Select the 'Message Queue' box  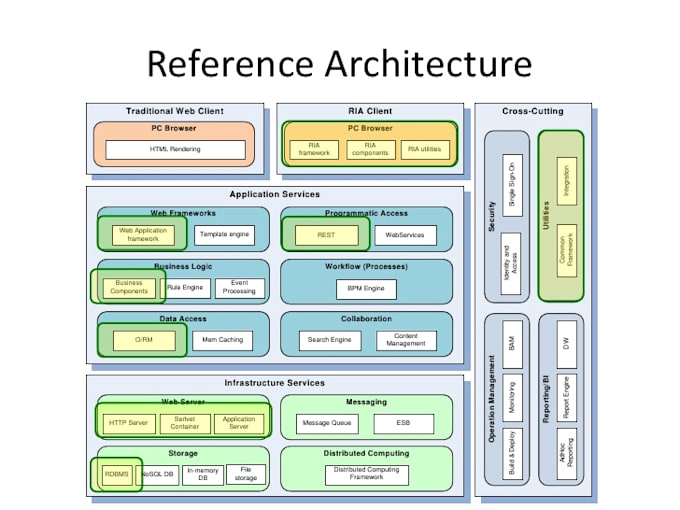tap(327, 424)
